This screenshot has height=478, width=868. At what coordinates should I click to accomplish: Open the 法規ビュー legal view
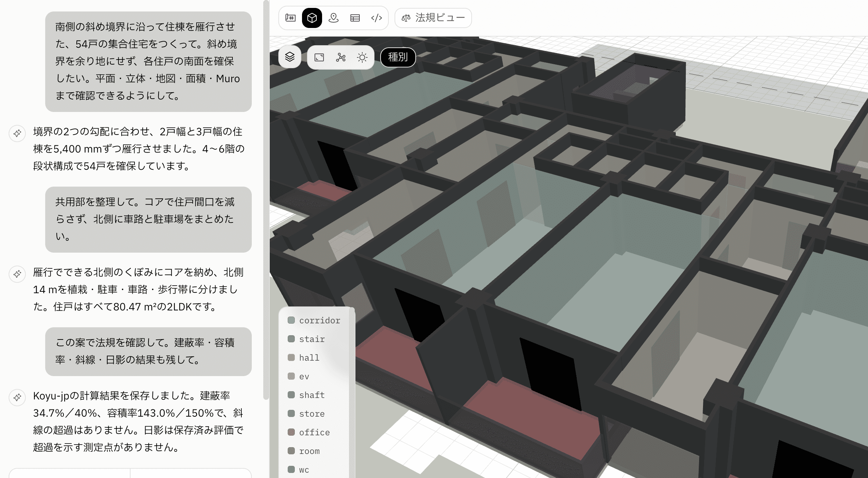click(433, 18)
